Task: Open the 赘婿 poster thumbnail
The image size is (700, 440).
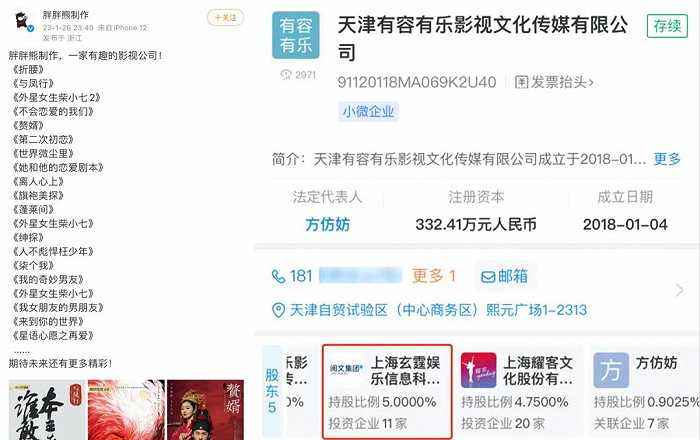Action: click(205, 410)
